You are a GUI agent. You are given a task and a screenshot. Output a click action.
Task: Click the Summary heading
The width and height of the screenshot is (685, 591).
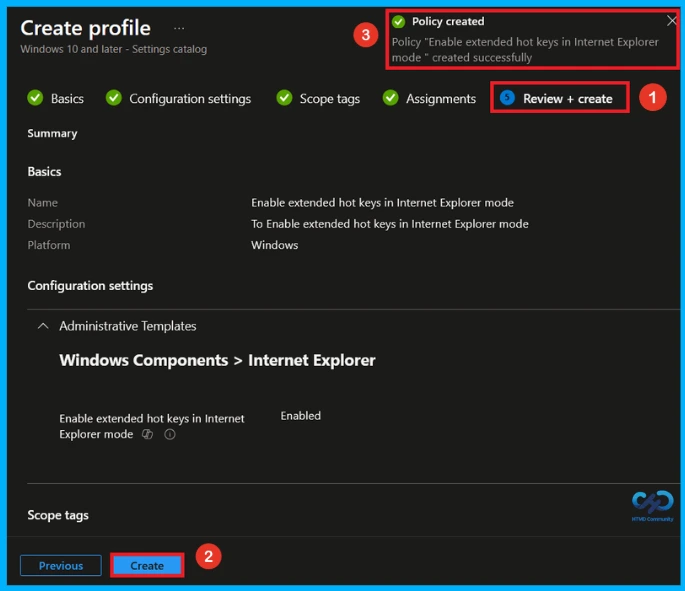click(x=52, y=133)
